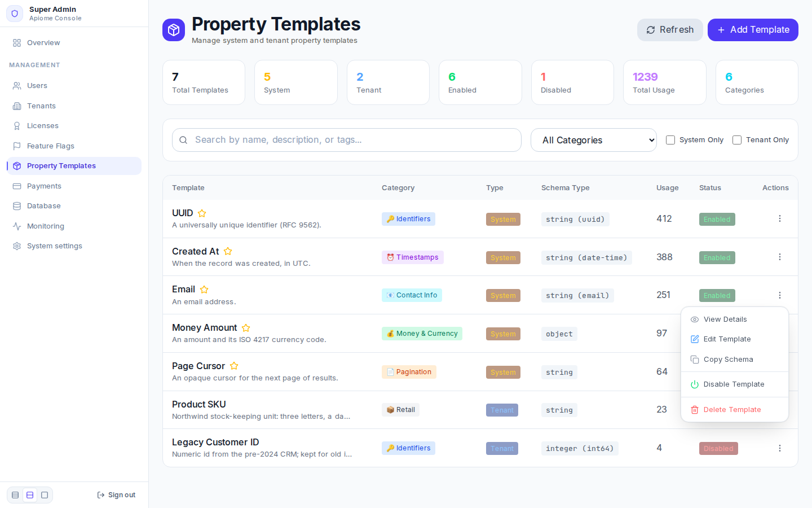Open the Database page
This screenshot has height=508, width=812.
pos(74,206)
